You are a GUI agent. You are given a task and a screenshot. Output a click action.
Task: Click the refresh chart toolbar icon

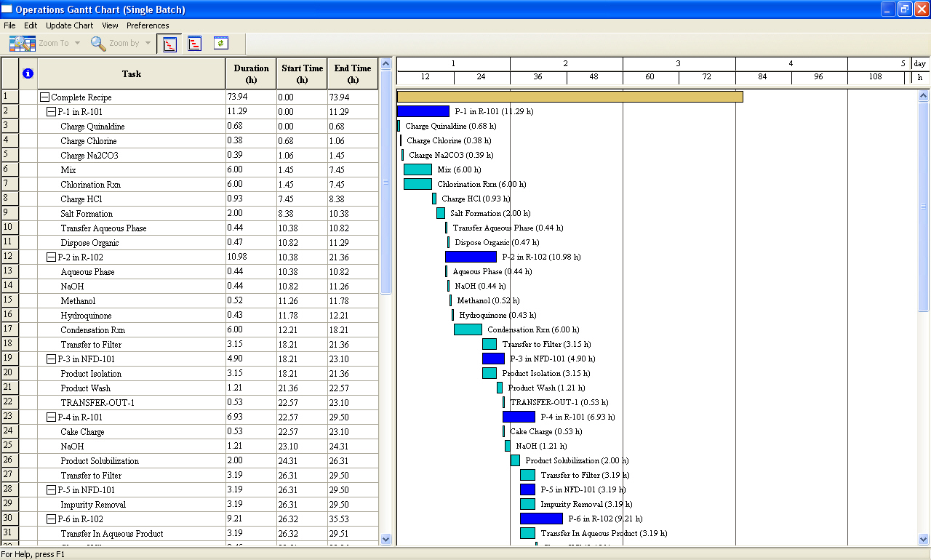tap(221, 44)
